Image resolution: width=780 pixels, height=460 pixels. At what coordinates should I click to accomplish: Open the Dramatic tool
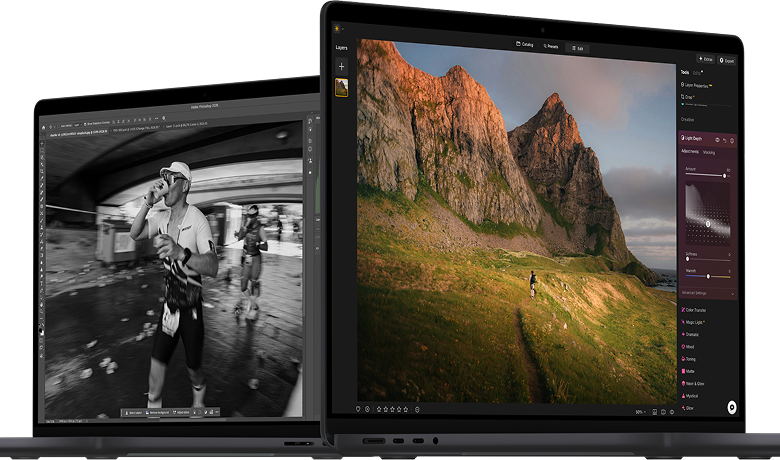pyautogui.click(x=690, y=334)
